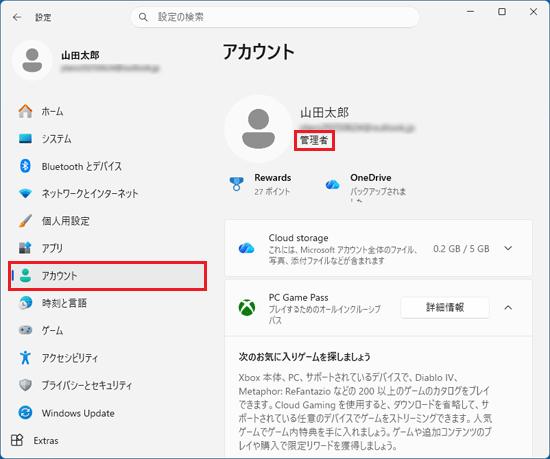Screen dimensions: 550x459
Task: Open Windows Update settings
Action: (107, 412)
